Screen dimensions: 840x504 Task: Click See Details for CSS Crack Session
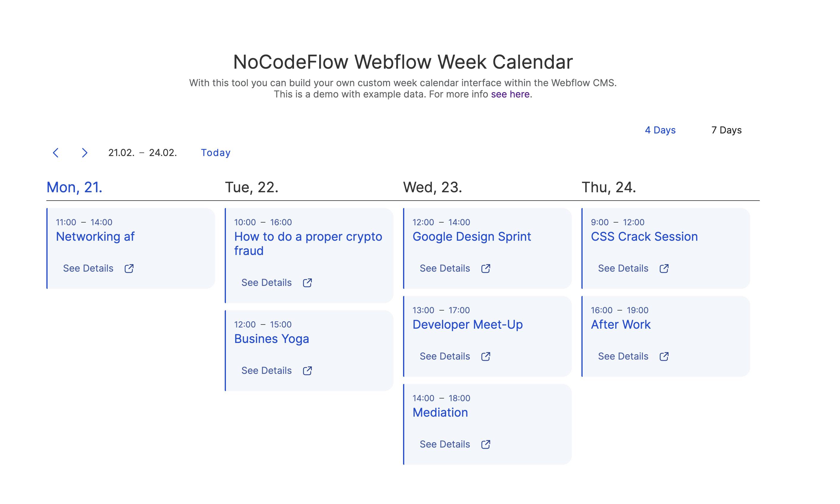point(623,268)
